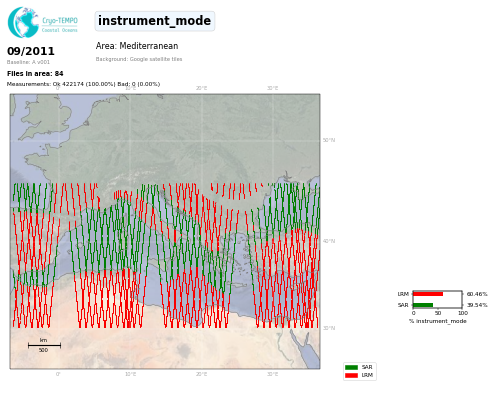492x410 pixels.
Task: Click the Baseline: A v001 label
Action: click(x=28, y=62)
